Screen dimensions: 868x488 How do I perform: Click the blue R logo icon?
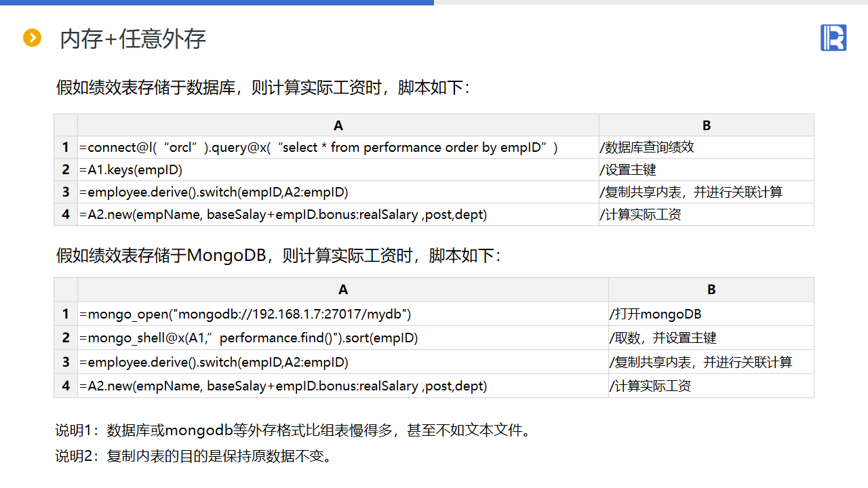click(833, 37)
